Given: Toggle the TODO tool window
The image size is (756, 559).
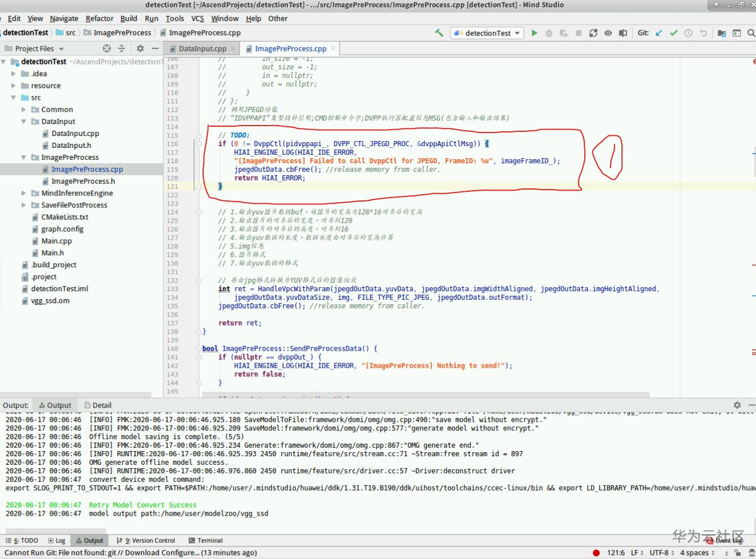Looking at the screenshot, I should point(22,540).
